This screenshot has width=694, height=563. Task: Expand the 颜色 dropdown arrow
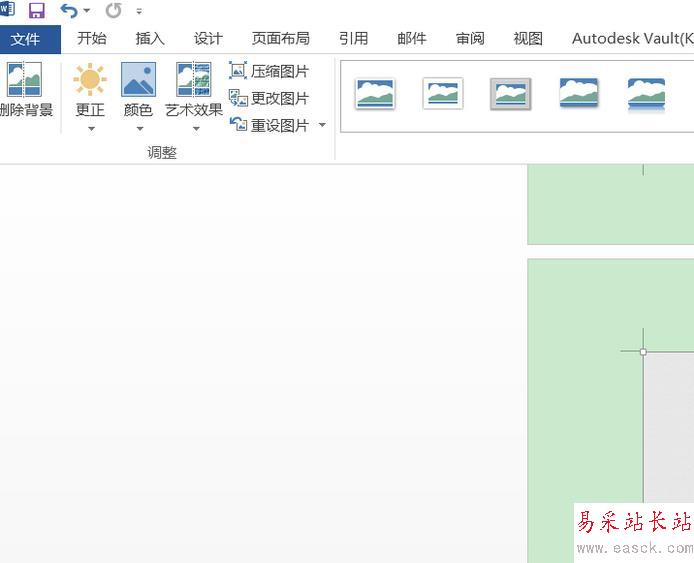click(x=140, y=129)
